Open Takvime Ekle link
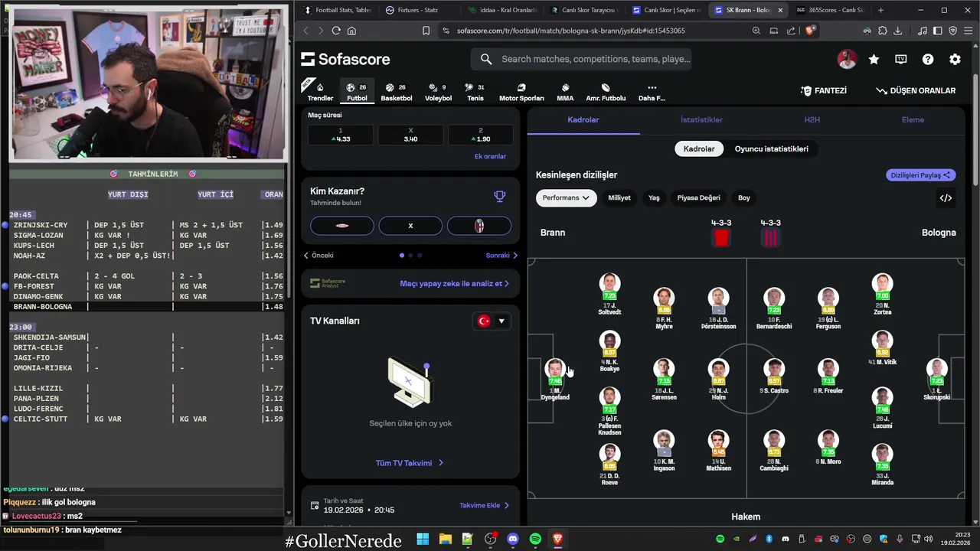980x551 pixels. pos(484,505)
